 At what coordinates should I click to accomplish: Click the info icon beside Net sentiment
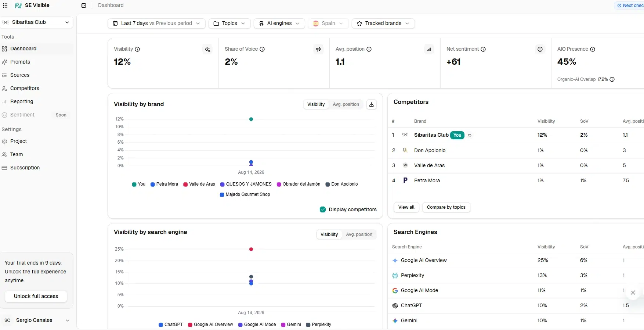[x=483, y=49]
